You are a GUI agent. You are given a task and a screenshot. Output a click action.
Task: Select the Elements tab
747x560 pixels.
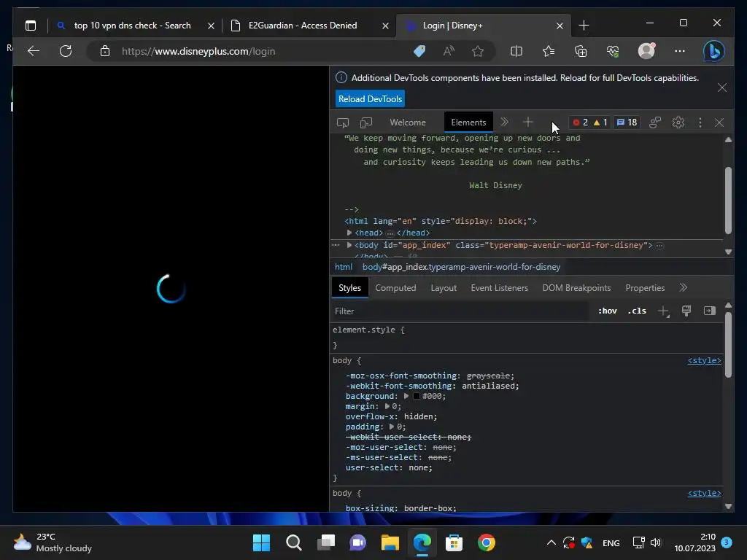click(468, 122)
